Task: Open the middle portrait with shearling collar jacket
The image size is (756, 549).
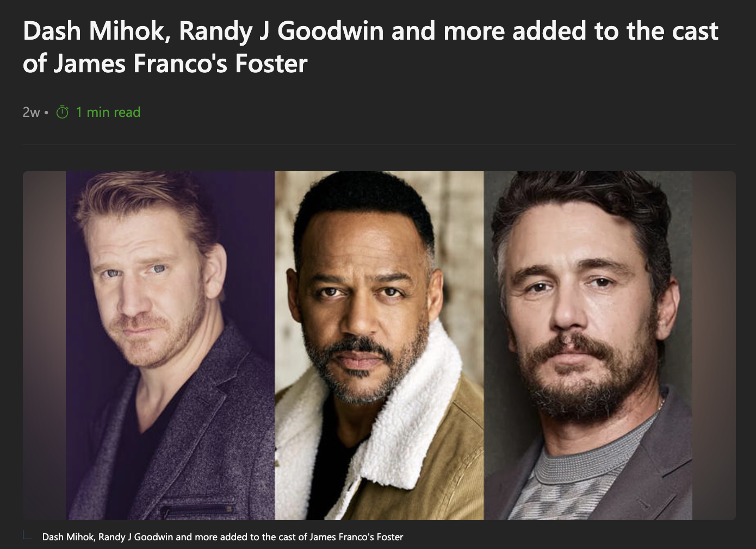Action: click(x=379, y=346)
